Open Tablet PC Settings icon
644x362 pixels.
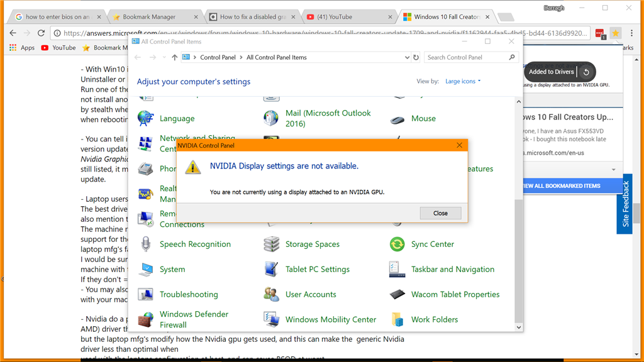click(271, 269)
